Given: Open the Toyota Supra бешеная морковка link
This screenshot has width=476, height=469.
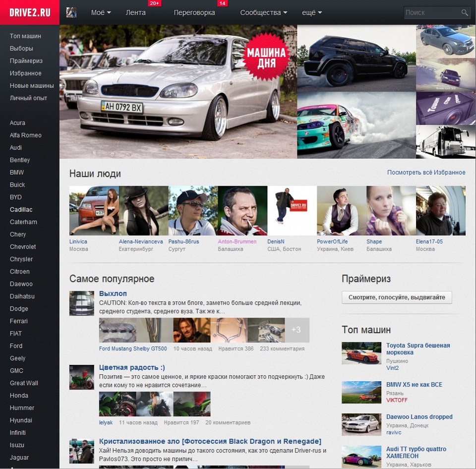Looking at the screenshot, I should click(x=418, y=349).
